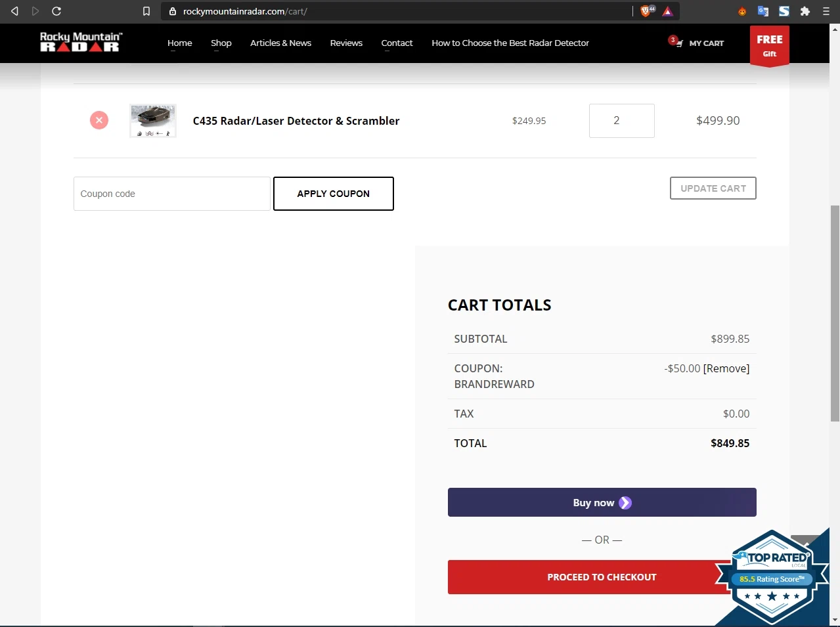Image resolution: width=840 pixels, height=627 pixels.
Task: Click the Top Rated Local badge
Action: coord(772,578)
